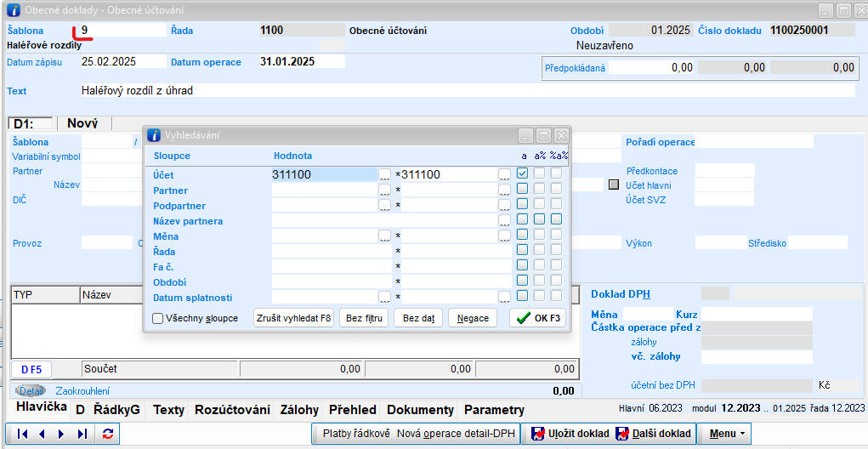868x449 pixels.
Task: Click the gray square beside Účet hlavní
Action: 615,185
